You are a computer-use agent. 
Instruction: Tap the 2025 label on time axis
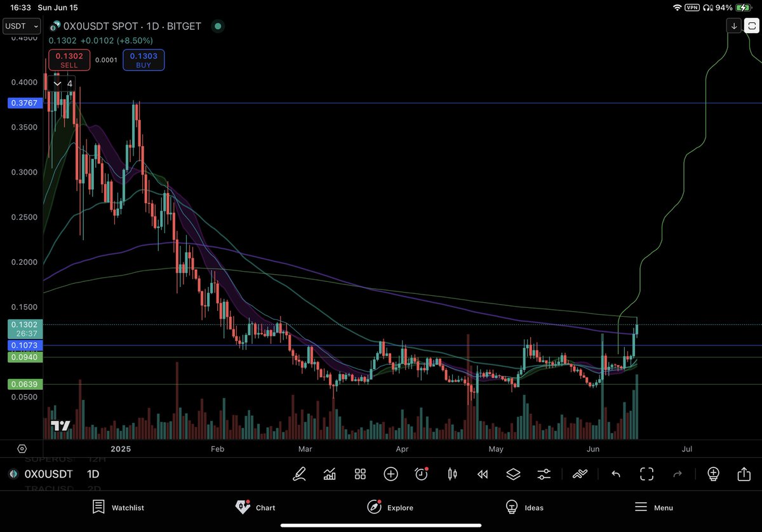click(120, 448)
